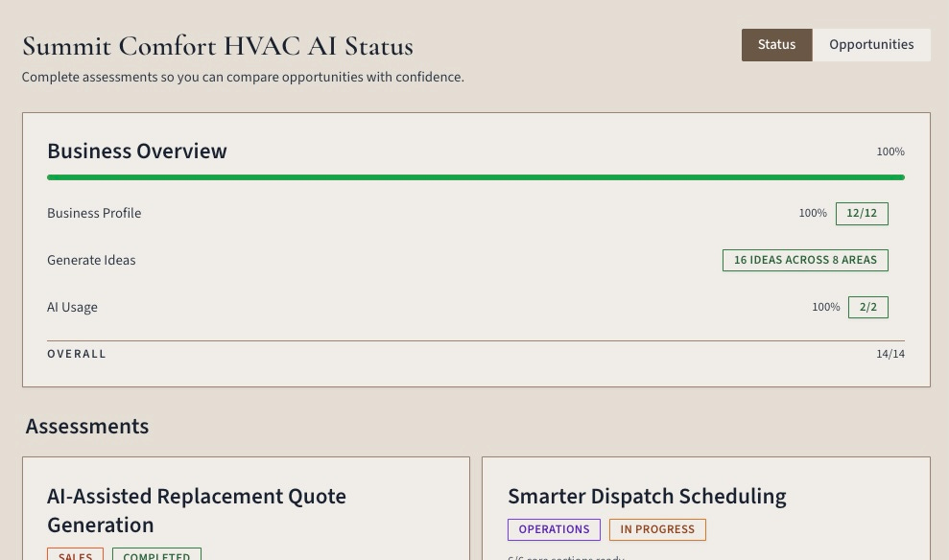Open the Business Profile row
This screenshot has height=560, width=949.
tap(476, 214)
